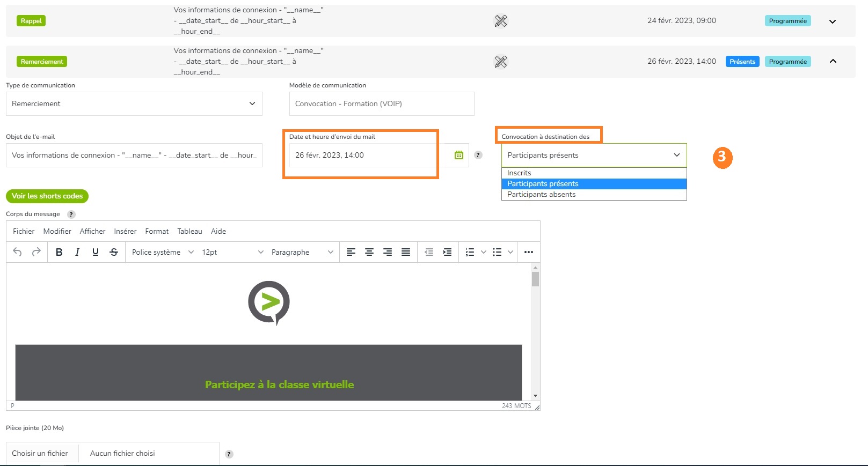
Task: Open the Tableau editor menu
Action: click(189, 231)
